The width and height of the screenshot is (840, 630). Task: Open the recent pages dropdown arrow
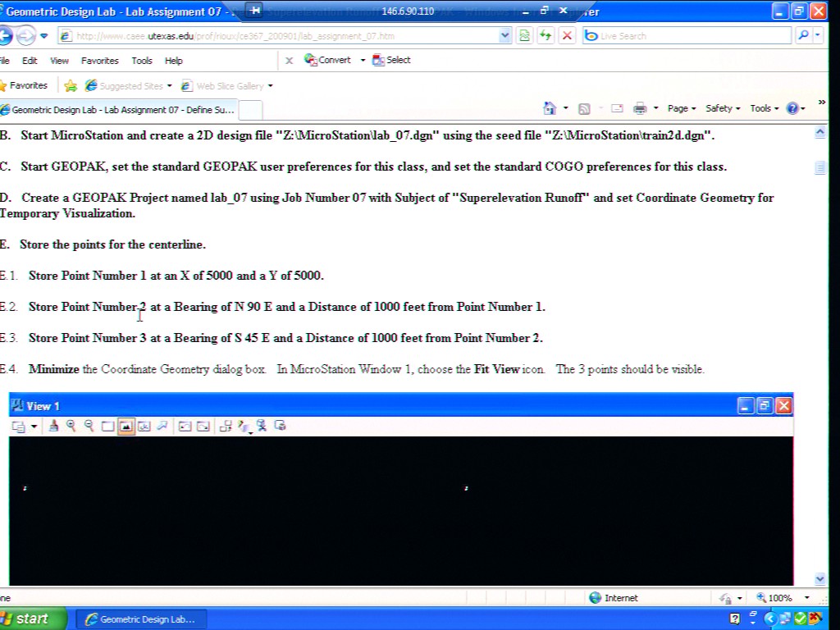tap(44, 36)
